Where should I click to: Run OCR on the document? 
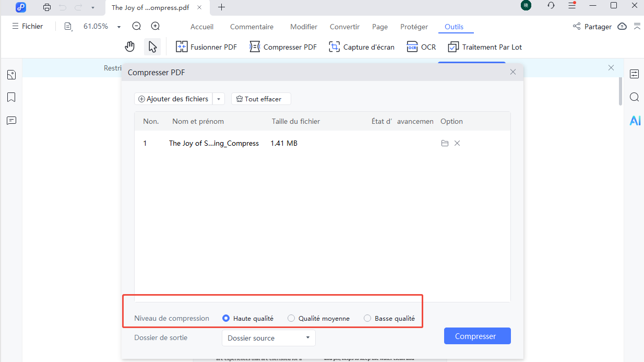pos(421,46)
